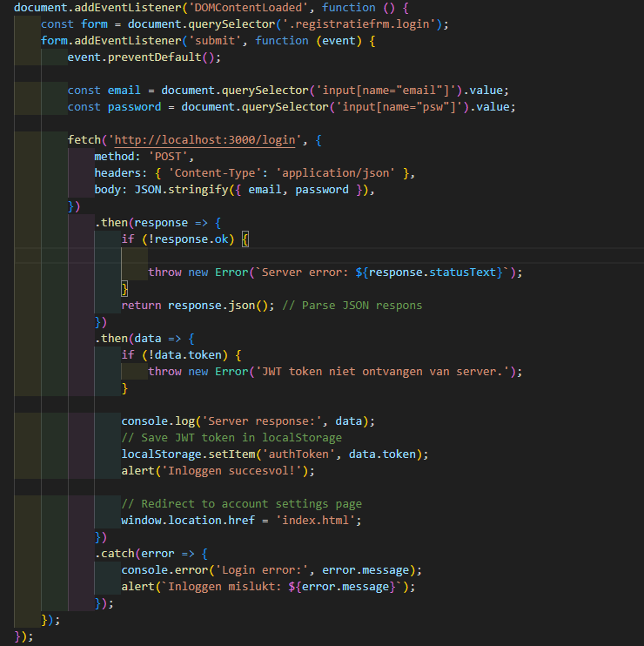Click the !data.token condition
Viewport: 644px width, 646px height.
click(181, 354)
